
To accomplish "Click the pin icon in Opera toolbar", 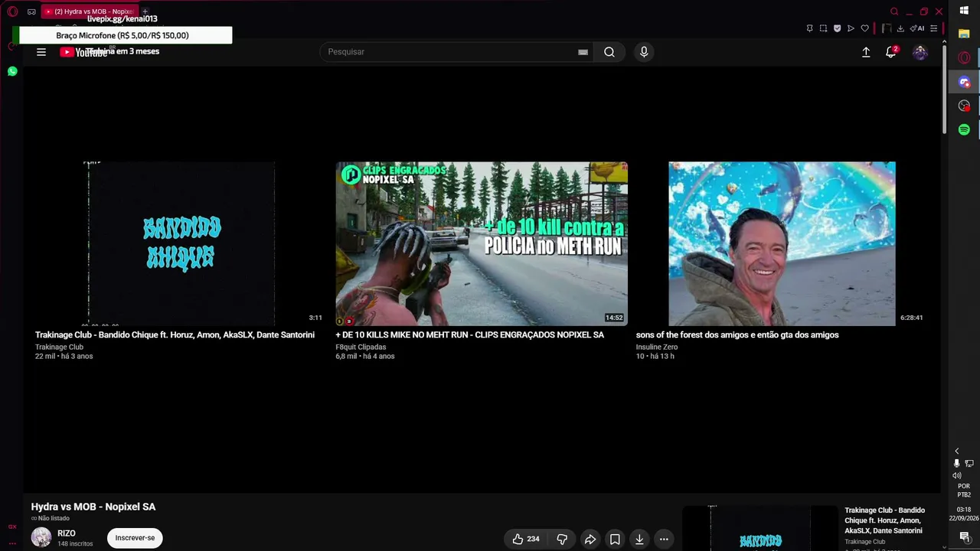I will point(809,28).
